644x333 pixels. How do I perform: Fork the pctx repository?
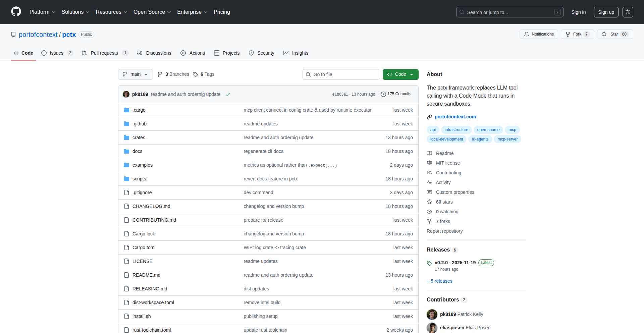(x=577, y=34)
